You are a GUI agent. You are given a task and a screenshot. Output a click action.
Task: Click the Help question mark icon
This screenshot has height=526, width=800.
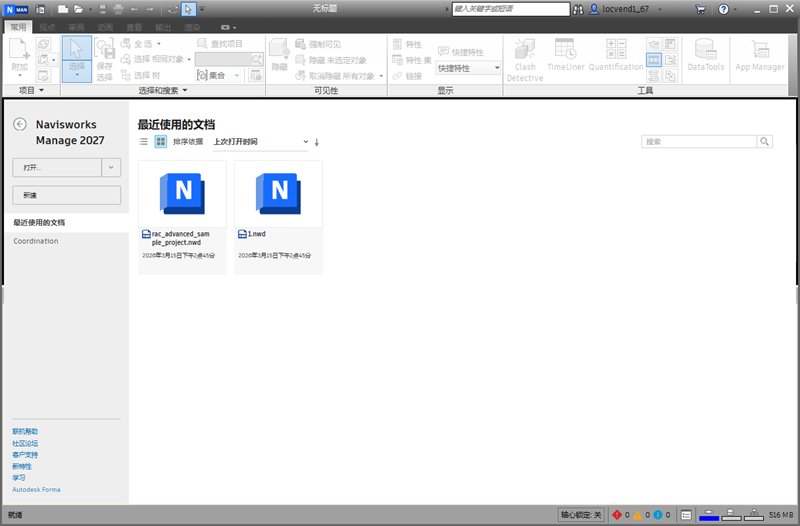[x=723, y=9]
